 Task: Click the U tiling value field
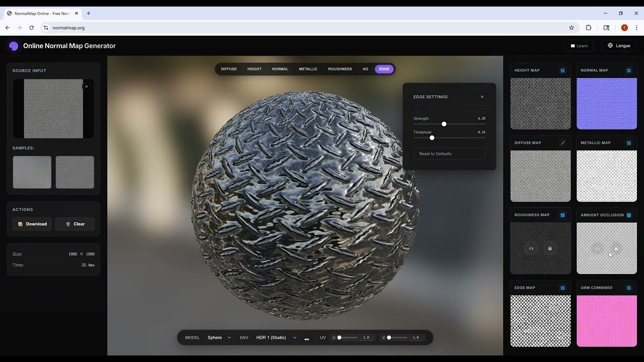366,338
